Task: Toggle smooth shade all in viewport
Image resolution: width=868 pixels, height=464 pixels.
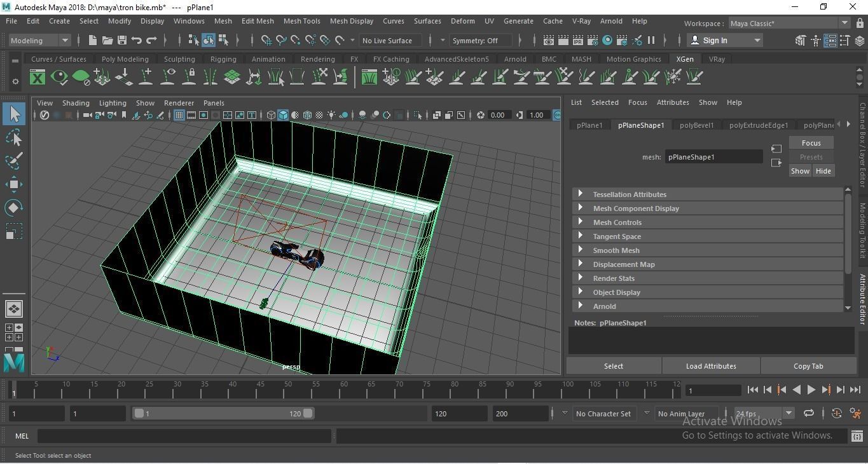Action: (x=283, y=115)
